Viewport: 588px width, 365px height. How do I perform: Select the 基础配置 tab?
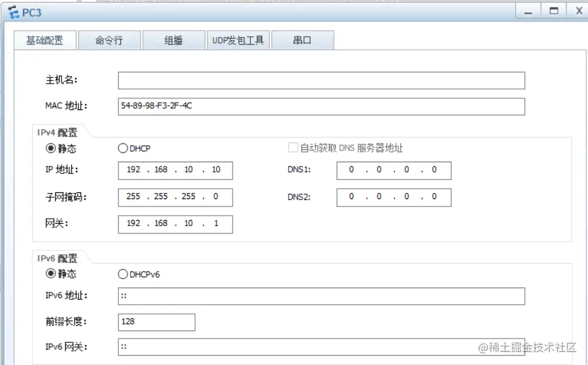[44, 39]
